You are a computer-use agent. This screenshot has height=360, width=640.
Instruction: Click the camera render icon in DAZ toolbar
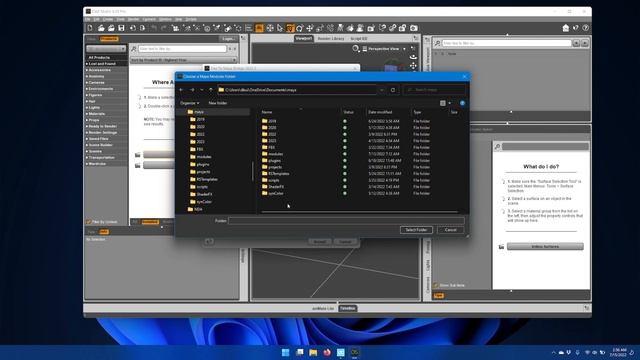(x=414, y=28)
